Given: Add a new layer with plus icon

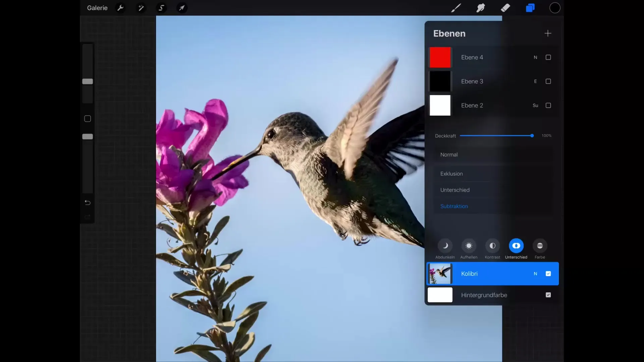Looking at the screenshot, I should tap(548, 33).
